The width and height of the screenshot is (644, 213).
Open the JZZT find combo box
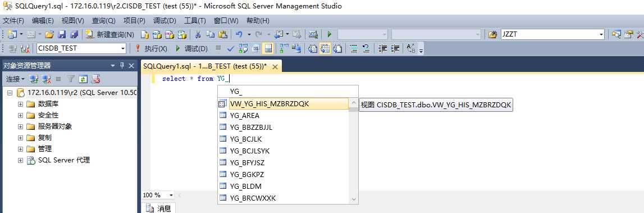tap(601, 34)
